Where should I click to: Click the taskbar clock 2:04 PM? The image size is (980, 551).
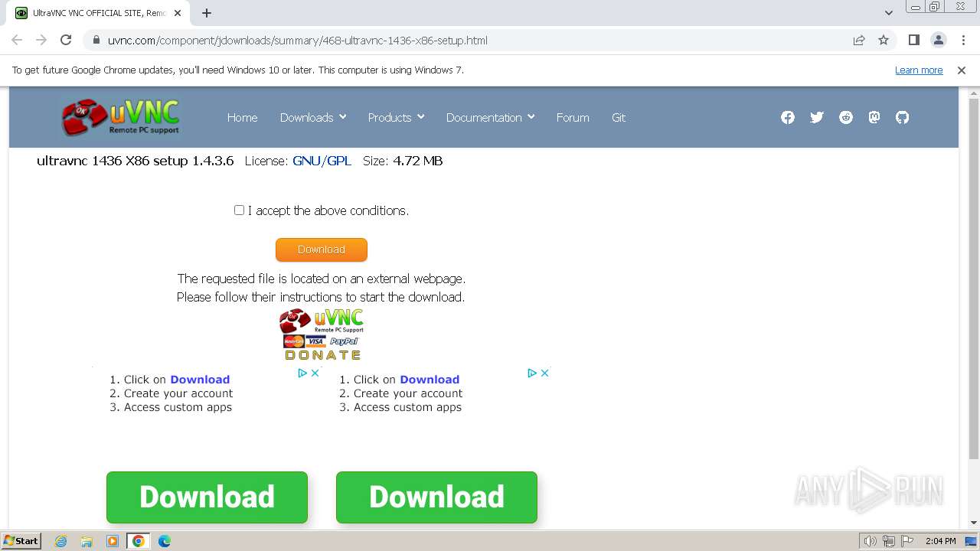click(940, 541)
